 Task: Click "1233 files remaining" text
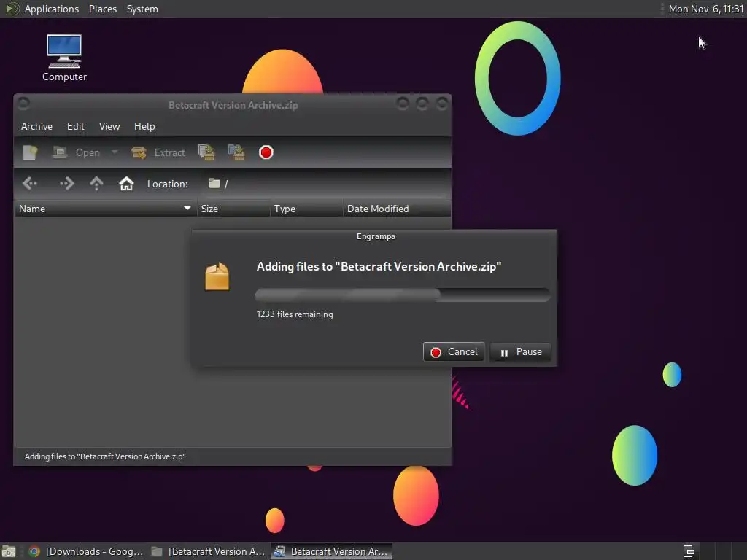[295, 314]
